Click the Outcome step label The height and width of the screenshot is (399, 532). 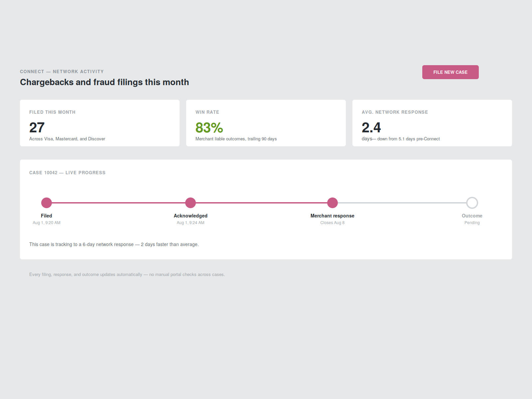coord(472,216)
